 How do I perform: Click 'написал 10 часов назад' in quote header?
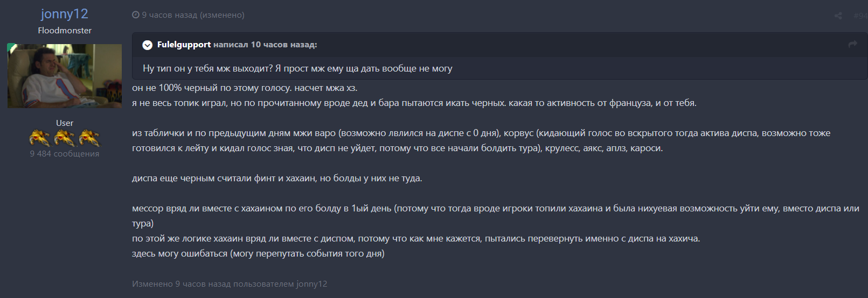pos(264,45)
